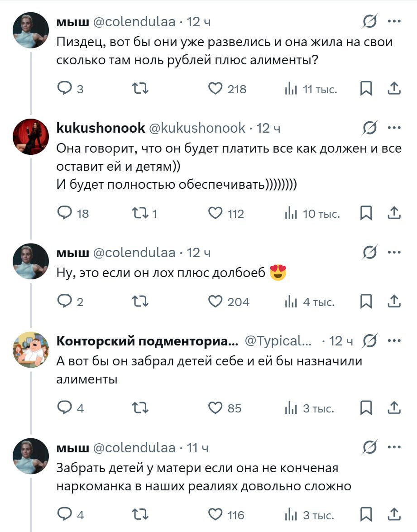Viewport: 417px width, 532px height.
Task: Open more options on first tweet
Action: [394, 21]
